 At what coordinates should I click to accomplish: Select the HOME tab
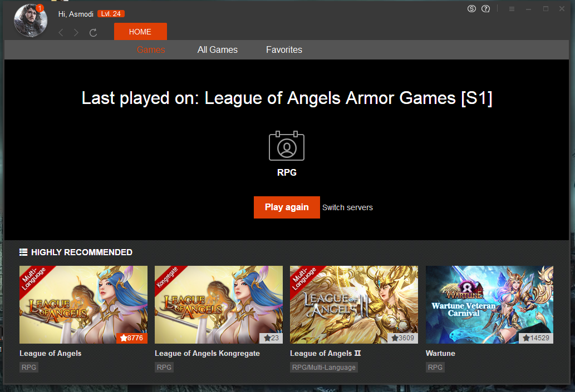pyautogui.click(x=140, y=32)
